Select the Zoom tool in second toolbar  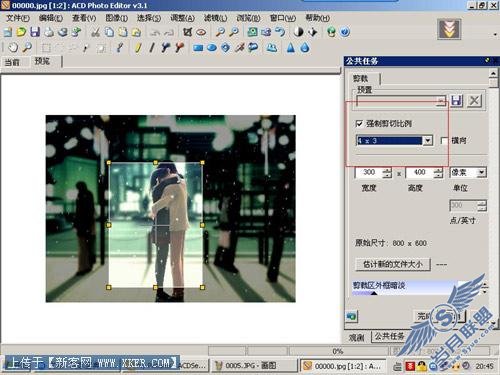pos(27,48)
